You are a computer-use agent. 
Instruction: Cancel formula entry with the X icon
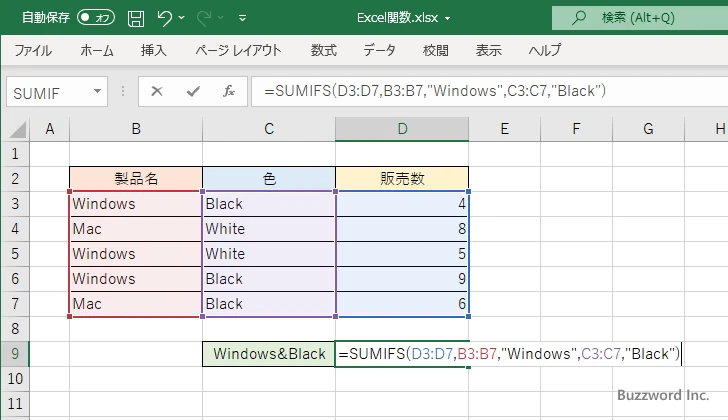click(157, 91)
